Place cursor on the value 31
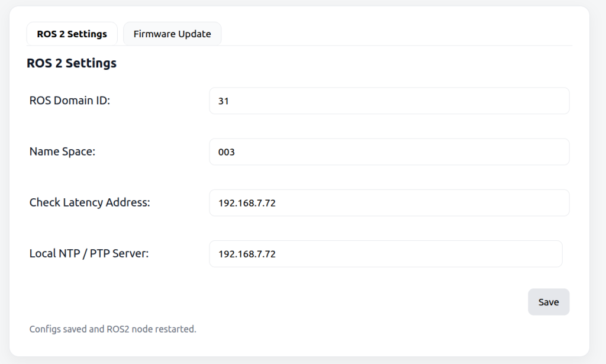Viewport: 606px width, 364px height. [x=223, y=101]
